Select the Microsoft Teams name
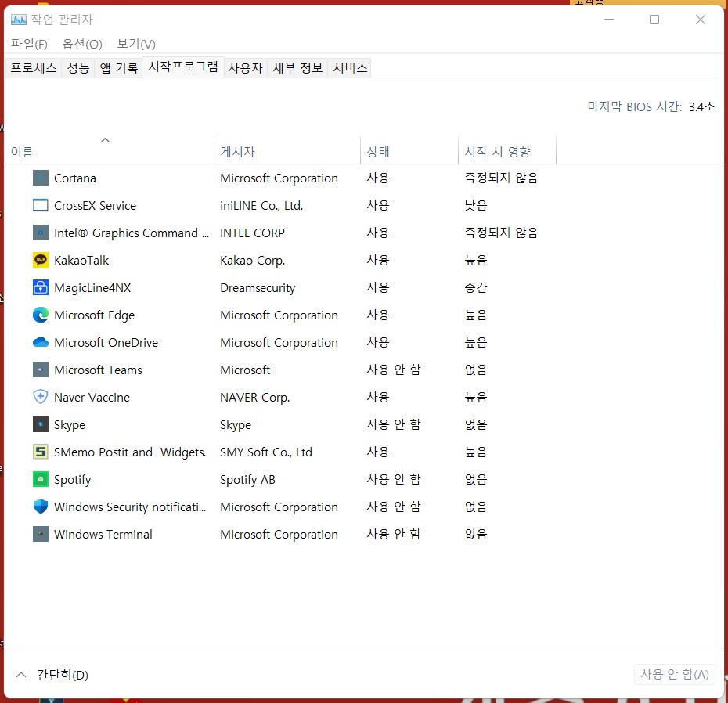 click(x=98, y=370)
